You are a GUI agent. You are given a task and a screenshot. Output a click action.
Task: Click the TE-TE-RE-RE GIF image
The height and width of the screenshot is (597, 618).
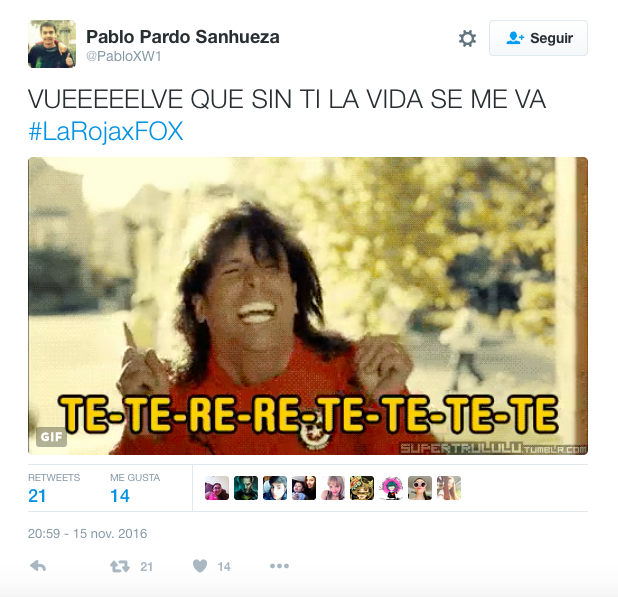tap(308, 306)
